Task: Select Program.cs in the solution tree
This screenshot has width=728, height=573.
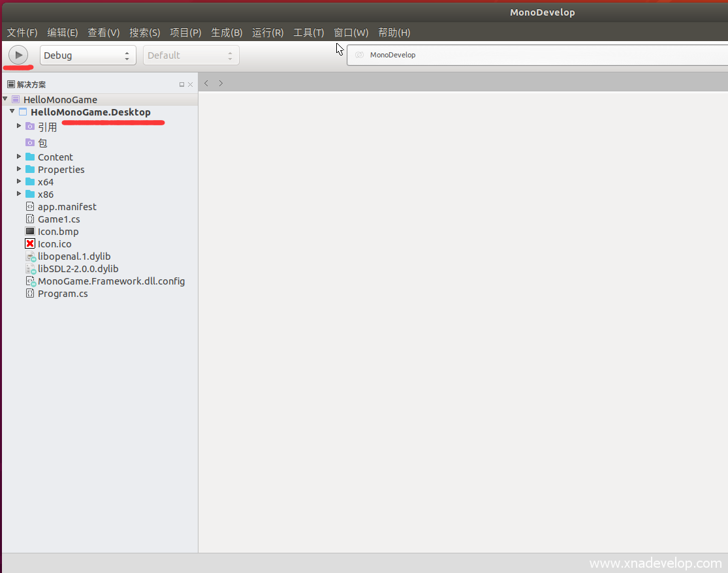Action: point(63,294)
